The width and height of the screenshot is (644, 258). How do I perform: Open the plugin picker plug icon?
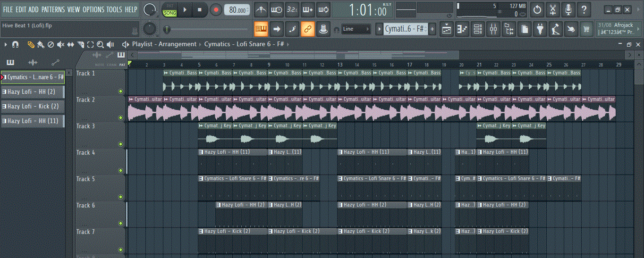coord(540,29)
